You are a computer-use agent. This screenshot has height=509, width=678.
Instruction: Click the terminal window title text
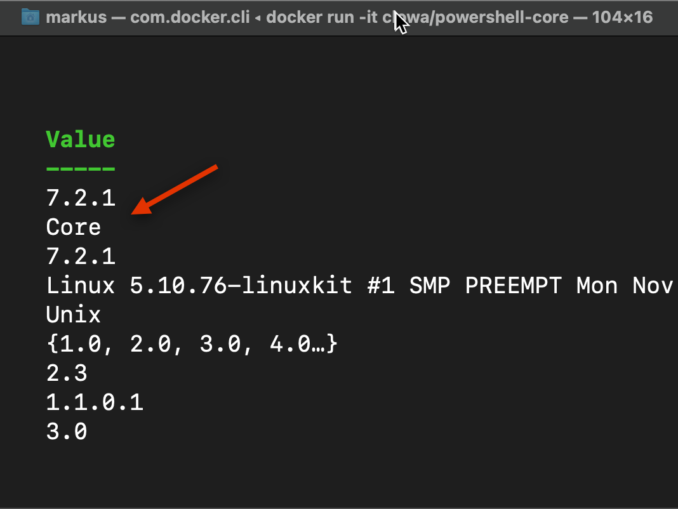(349, 17)
